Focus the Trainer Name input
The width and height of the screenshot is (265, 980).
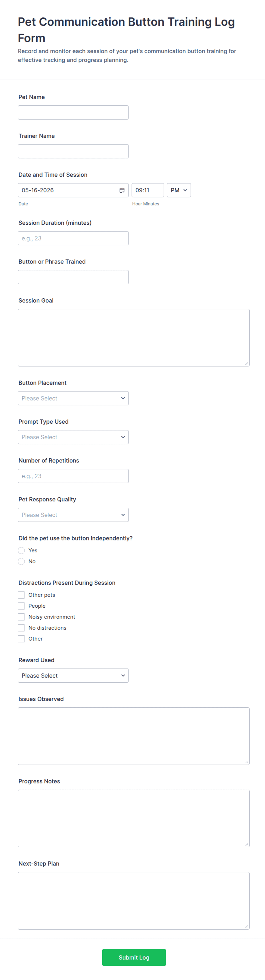[73, 151]
